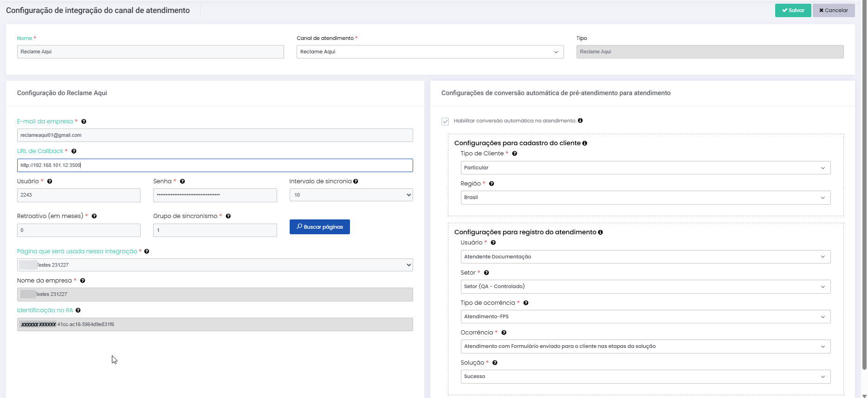
Task: Click the Usuário input field with 2243
Action: tap(78, 195)
